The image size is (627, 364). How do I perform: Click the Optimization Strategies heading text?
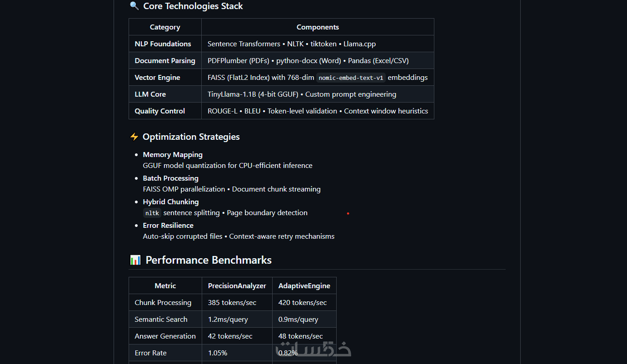pos(191,137)
